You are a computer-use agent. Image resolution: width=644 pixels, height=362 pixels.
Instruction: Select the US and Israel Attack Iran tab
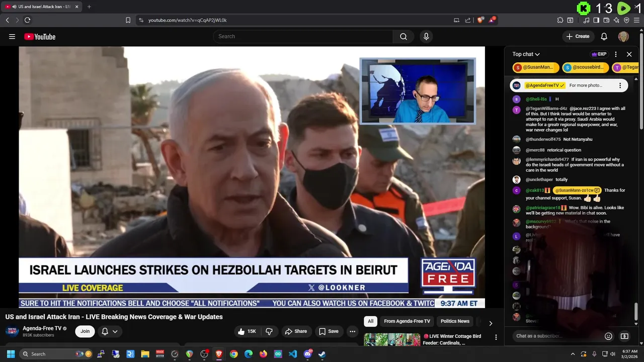pos(42,7)
